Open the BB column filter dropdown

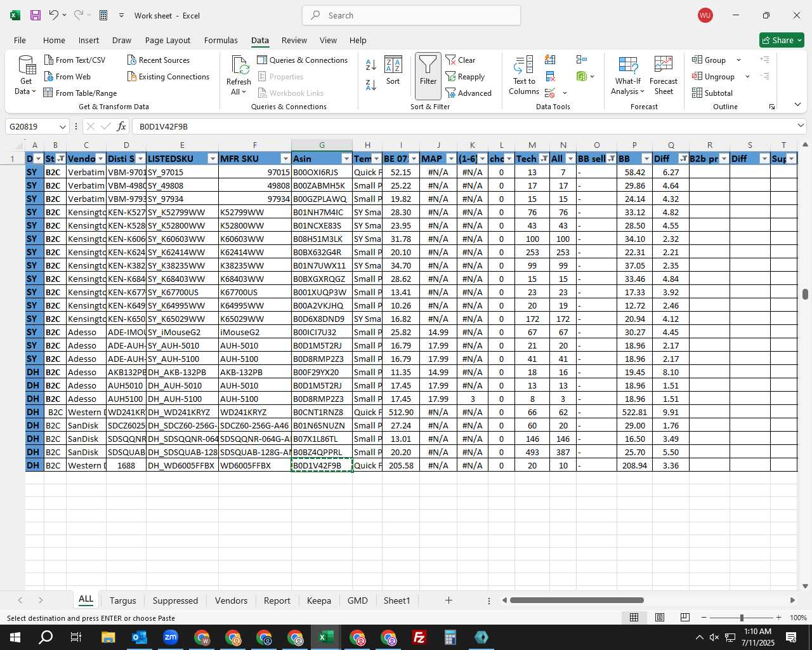point(646,159)
